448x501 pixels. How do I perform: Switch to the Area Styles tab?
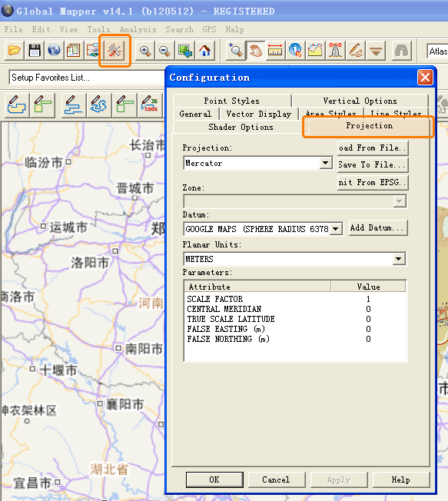[331, 113]
